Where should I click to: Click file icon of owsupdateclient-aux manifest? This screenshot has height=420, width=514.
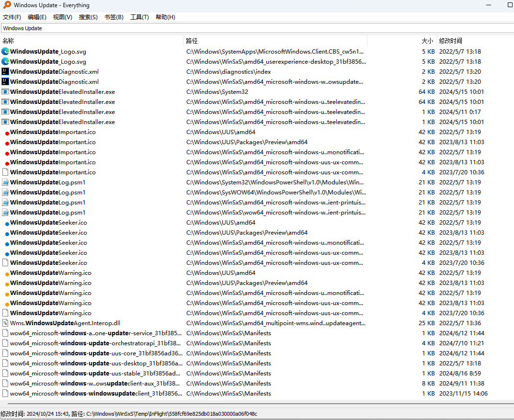click(x=5, y=383)
